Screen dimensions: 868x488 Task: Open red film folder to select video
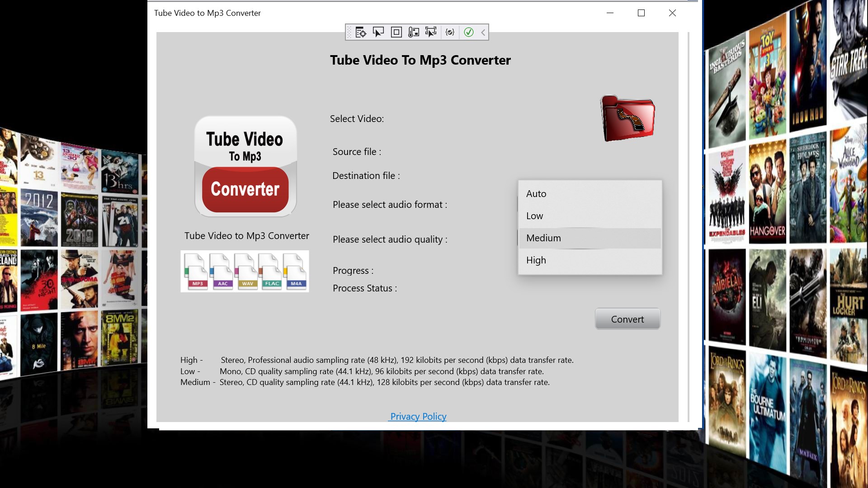(x=627, y=118)
